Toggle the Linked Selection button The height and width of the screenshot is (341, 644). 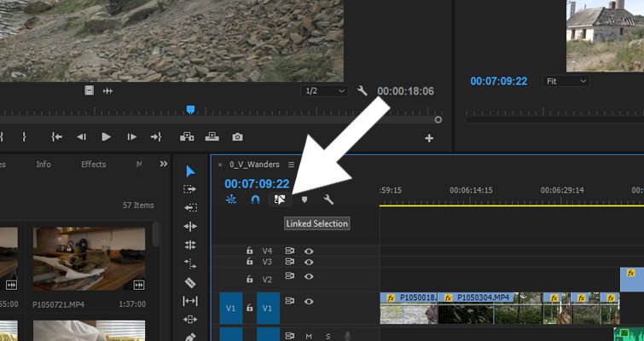click(278, 199)
